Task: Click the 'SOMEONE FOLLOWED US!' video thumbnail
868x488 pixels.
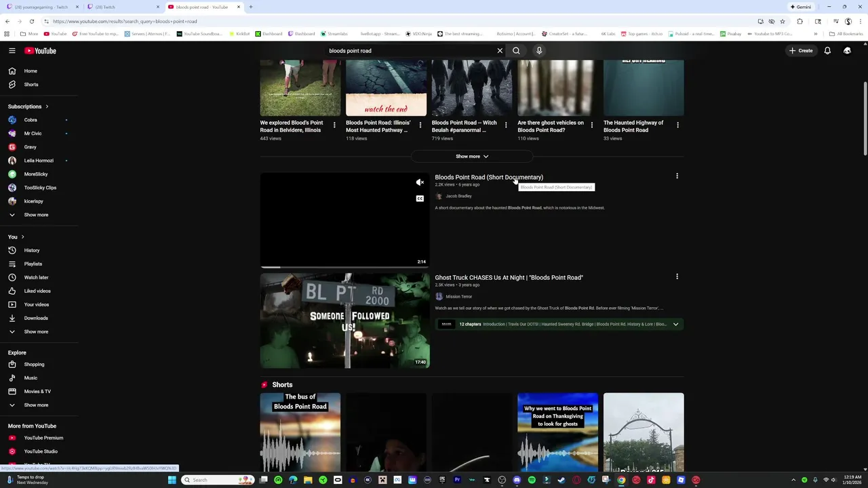Action: (x=345, y=321)
